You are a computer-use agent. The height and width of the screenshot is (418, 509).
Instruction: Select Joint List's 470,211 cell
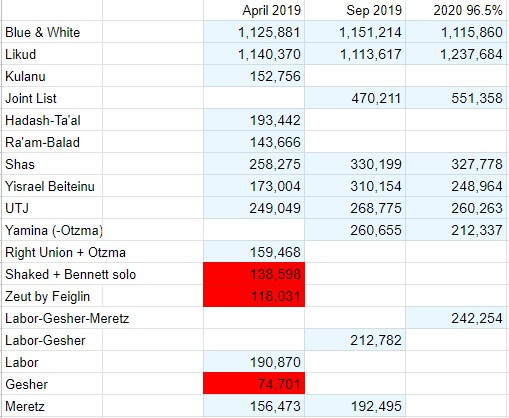(x=355, y=98)
